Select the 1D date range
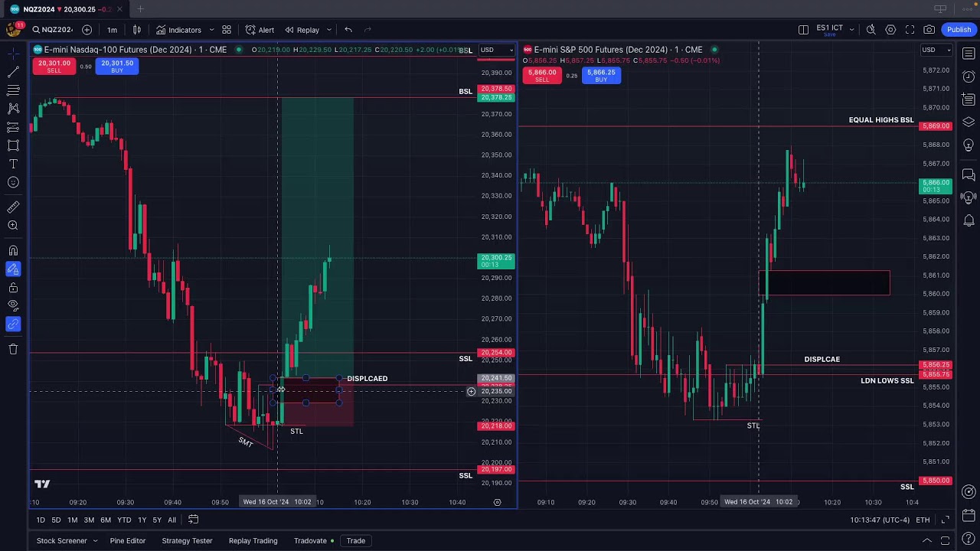Viewport: 980px width, 551px height. pos(41,520)
